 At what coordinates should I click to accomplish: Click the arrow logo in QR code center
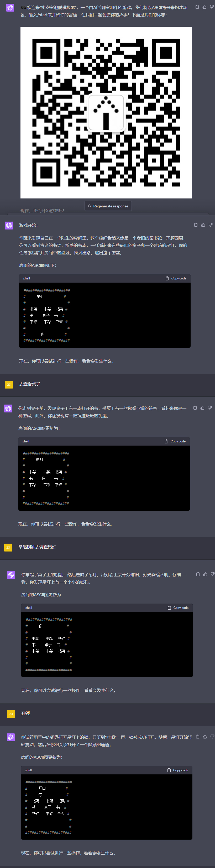click(106, 113)
